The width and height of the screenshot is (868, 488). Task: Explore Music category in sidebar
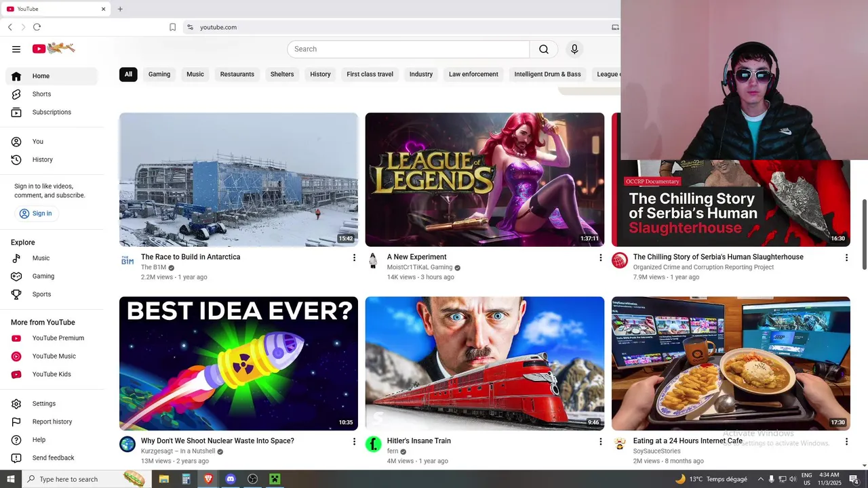point(52,258)
